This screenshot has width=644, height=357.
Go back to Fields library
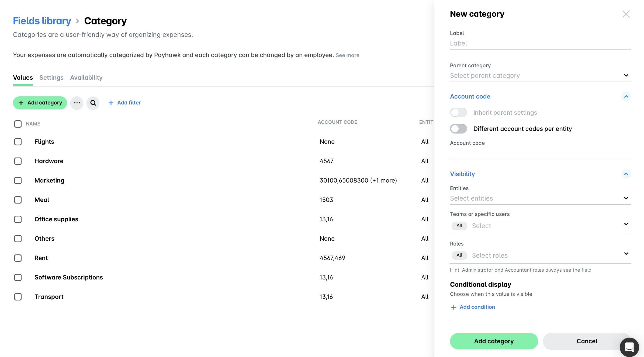point(42,21)
